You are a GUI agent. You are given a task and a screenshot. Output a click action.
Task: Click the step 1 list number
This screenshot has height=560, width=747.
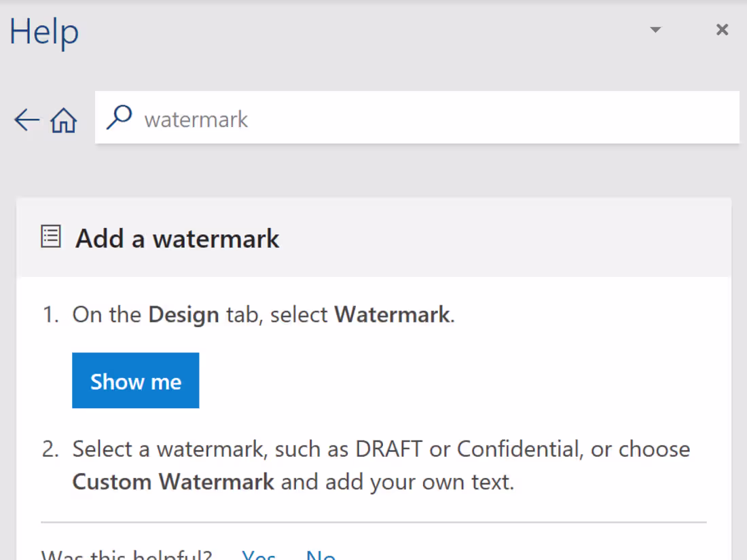click(51, 315)
